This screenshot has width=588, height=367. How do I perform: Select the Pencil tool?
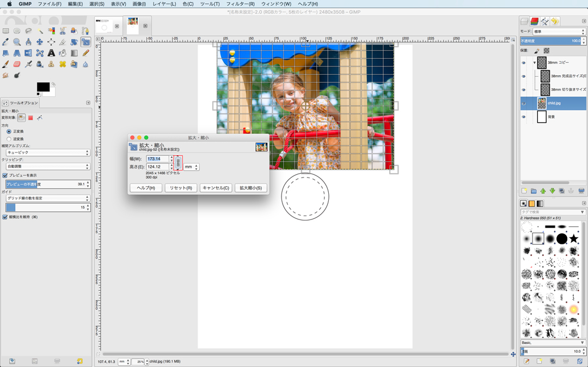pyautogui.click(x=85, y=53)
